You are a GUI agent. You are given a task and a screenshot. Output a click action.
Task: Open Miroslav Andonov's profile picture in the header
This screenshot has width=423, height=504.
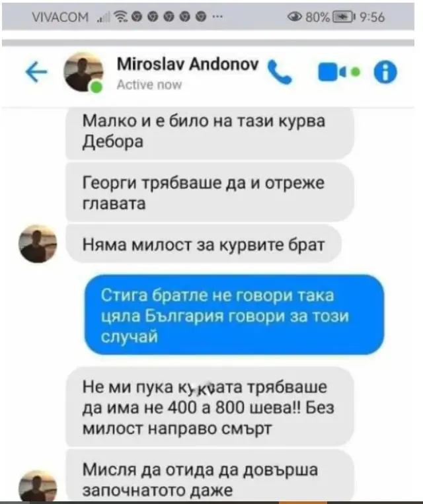[84, 72]
